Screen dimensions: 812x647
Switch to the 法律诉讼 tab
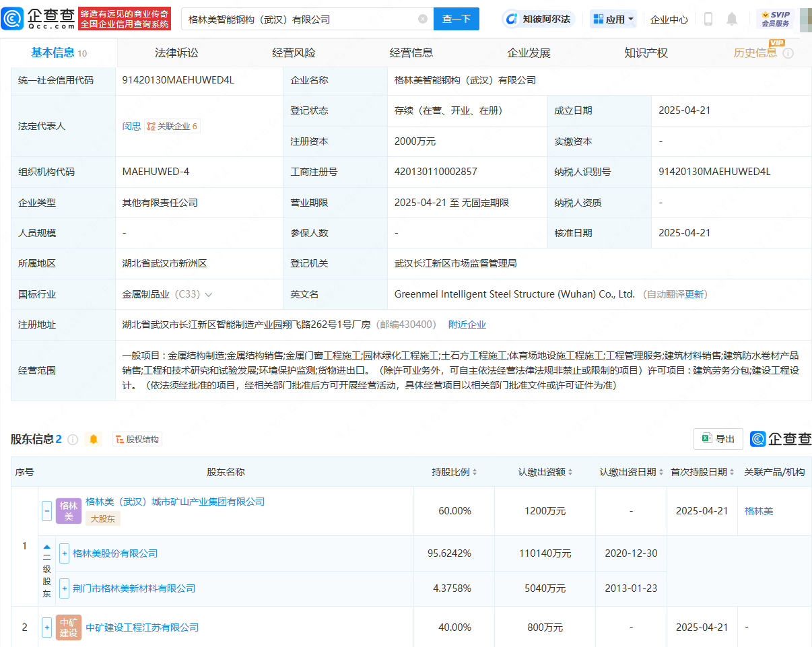point(176,53)
